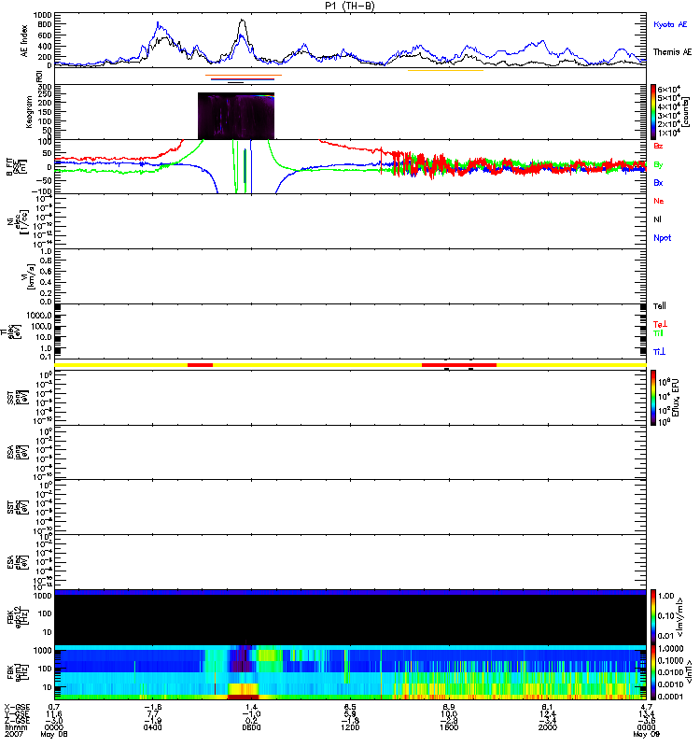700x747 pixels.
Task: Click the "1.0000" nT color bar value
Action: pos(670,648)
